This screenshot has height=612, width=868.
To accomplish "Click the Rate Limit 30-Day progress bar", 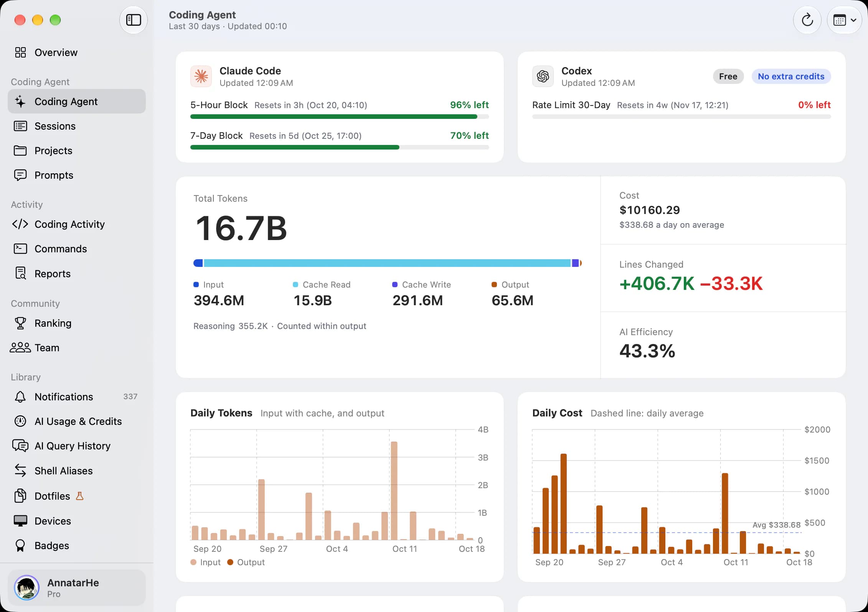I will coord(682,117).
